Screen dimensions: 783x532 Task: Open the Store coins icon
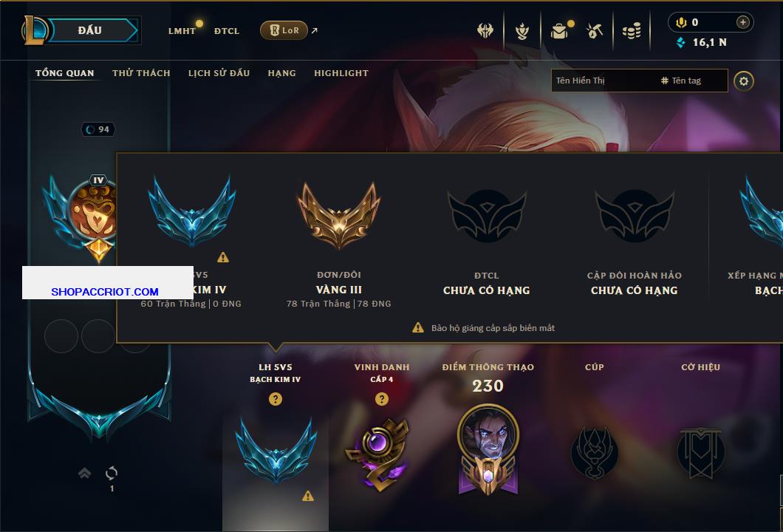[x=632, y=31]
